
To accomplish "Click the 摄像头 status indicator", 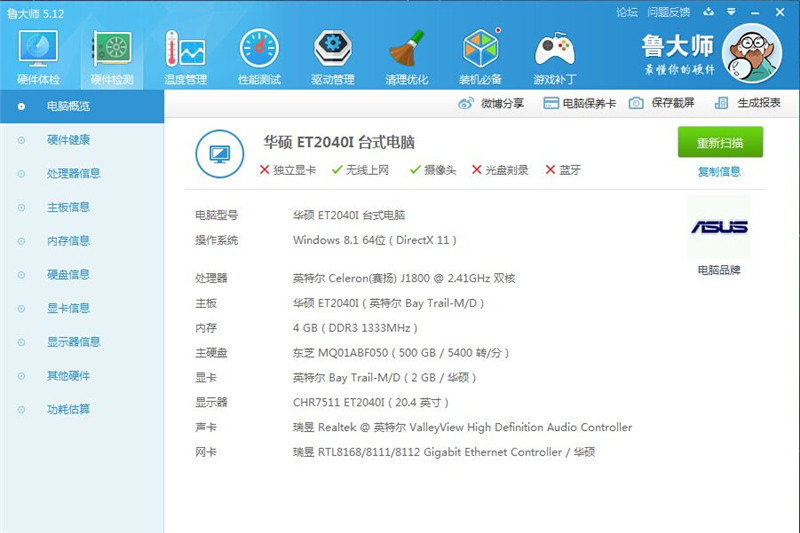I will click(x=433, y=170).
